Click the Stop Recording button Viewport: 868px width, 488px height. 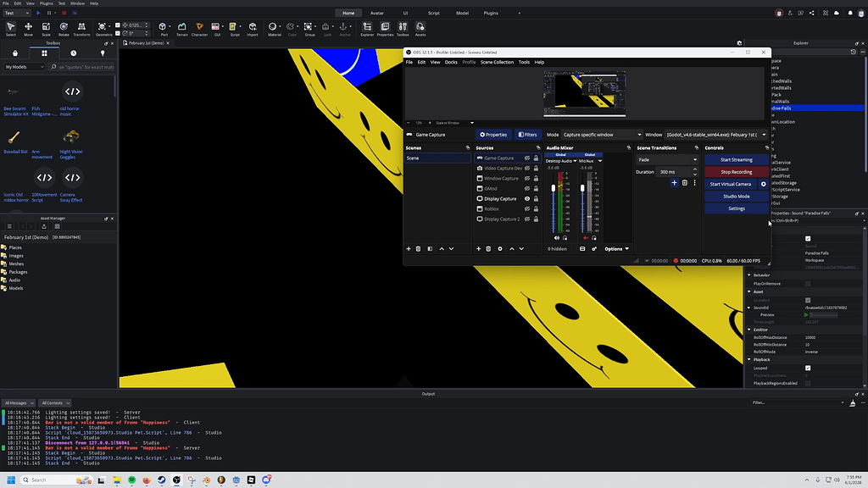coord(737,172)
